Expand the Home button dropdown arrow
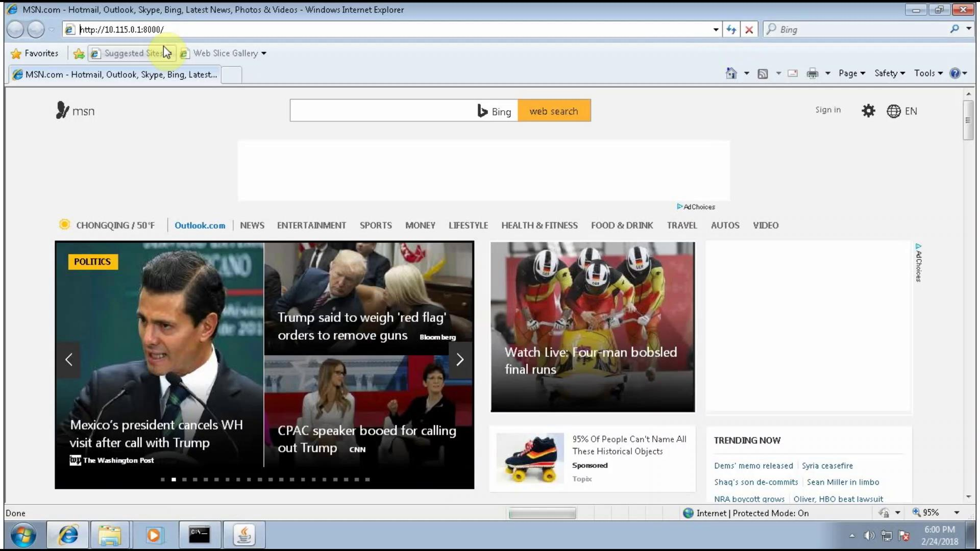The height and width of the screenshot is (551, 980). [x=746, y=73]
